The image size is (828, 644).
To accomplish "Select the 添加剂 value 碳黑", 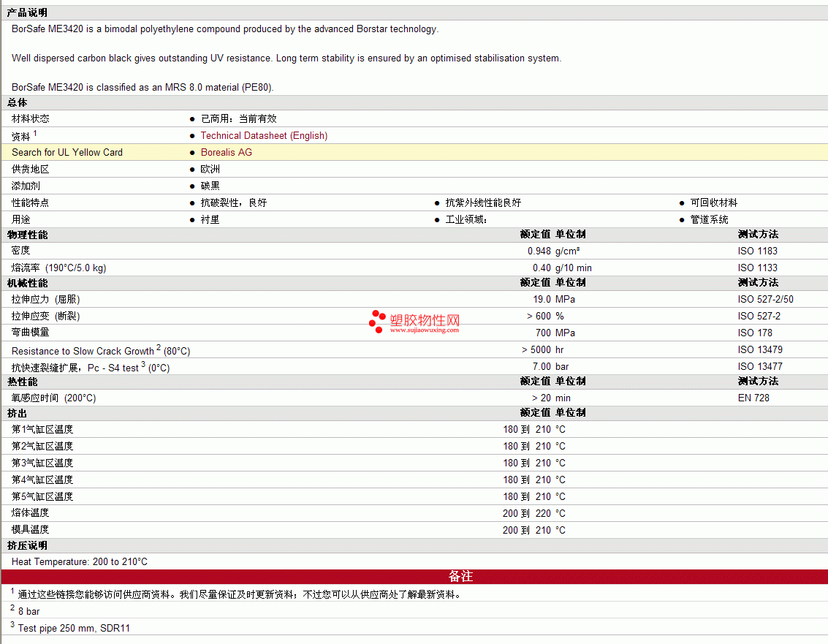I will (210, 186).
